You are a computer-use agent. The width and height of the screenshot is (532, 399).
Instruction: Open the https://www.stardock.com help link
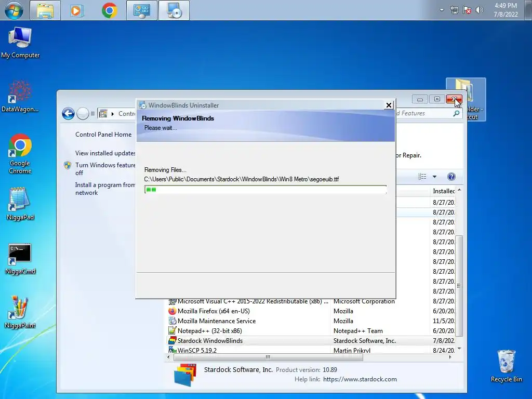pyautogui.click(x=360, y=379)
